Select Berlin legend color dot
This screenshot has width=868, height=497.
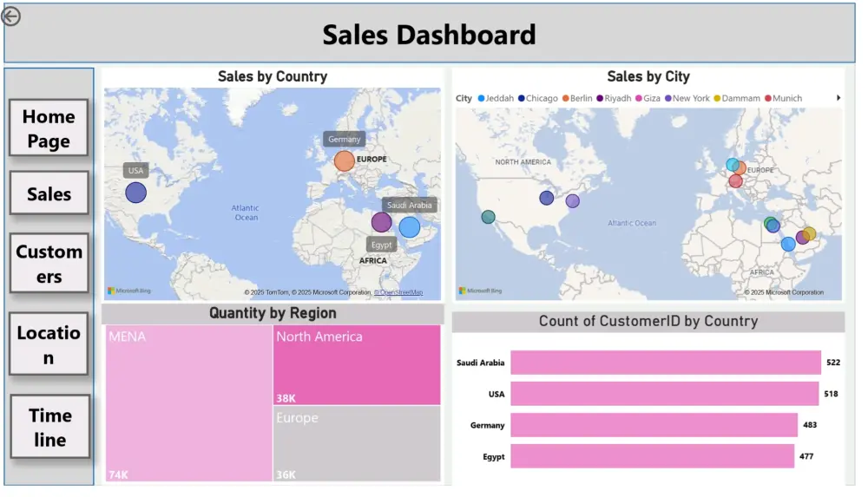pyautogui.click(x=565, y=99)
